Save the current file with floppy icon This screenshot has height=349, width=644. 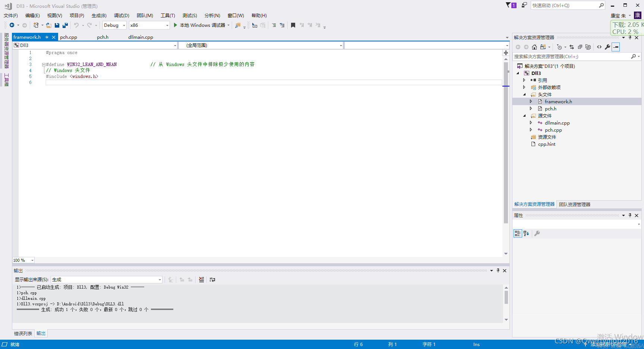(57, 25)
